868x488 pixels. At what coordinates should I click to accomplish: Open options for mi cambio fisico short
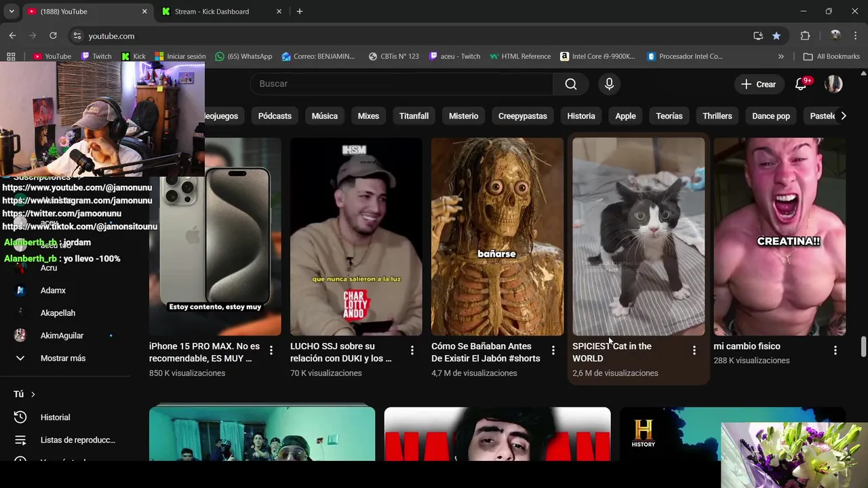pyautogui.click(x=835, y=350)
